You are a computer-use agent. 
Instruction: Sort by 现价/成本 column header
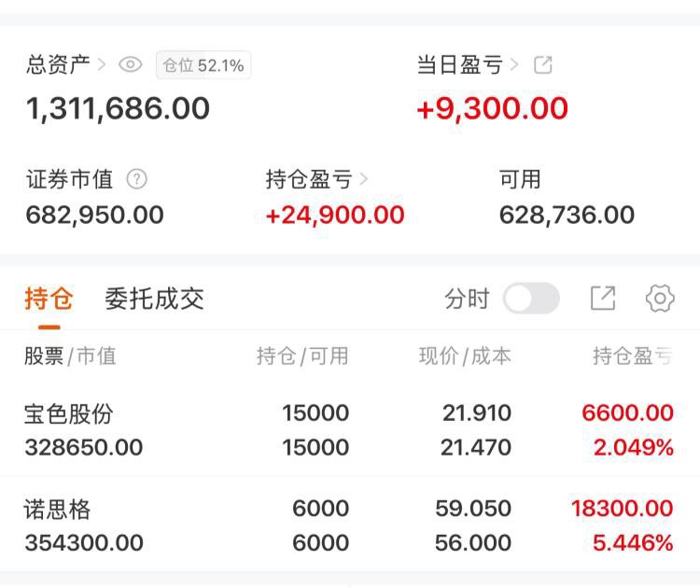465,356
